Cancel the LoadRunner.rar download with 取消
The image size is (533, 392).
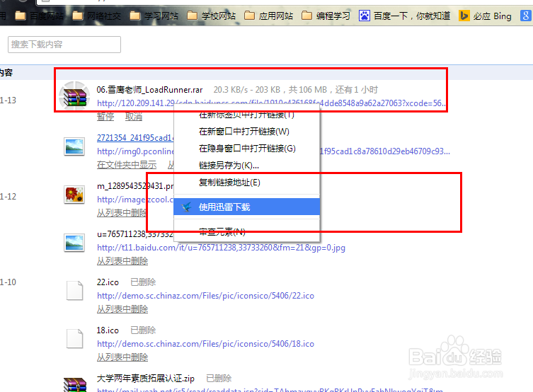pos(134,117)
